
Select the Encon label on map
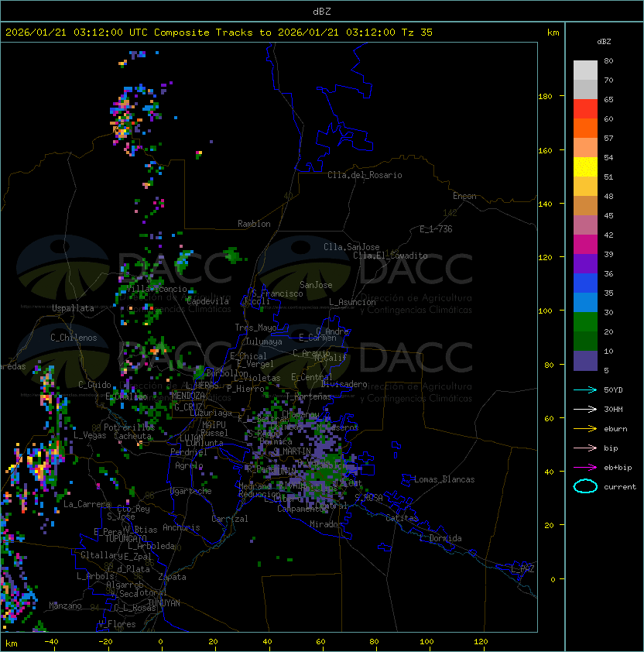pos(464,196)
